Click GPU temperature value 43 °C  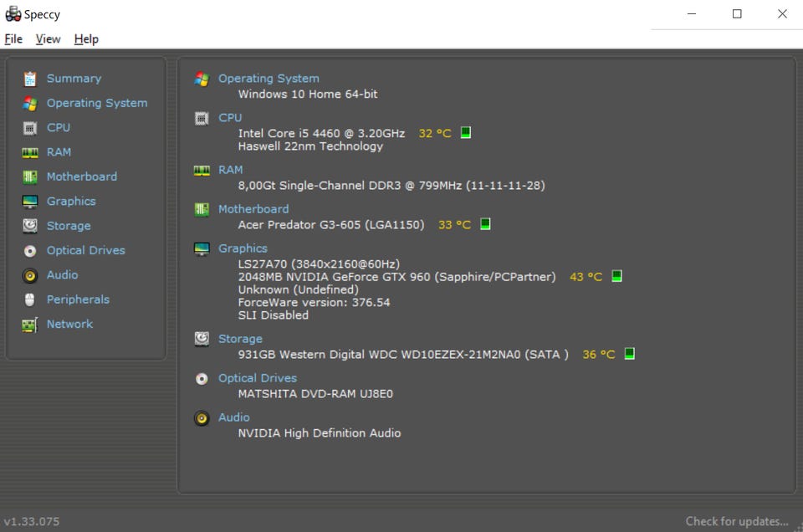(x=586, y=277)
